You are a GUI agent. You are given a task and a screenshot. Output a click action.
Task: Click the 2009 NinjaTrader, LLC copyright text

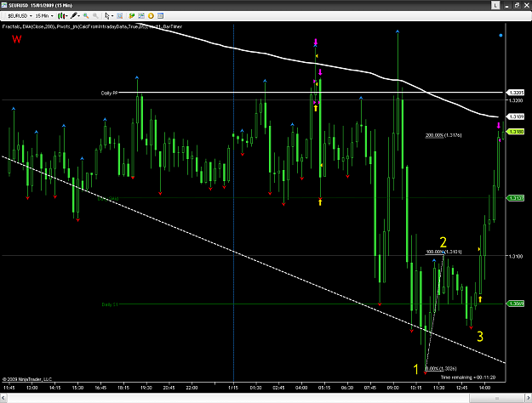tap(27, 379)
